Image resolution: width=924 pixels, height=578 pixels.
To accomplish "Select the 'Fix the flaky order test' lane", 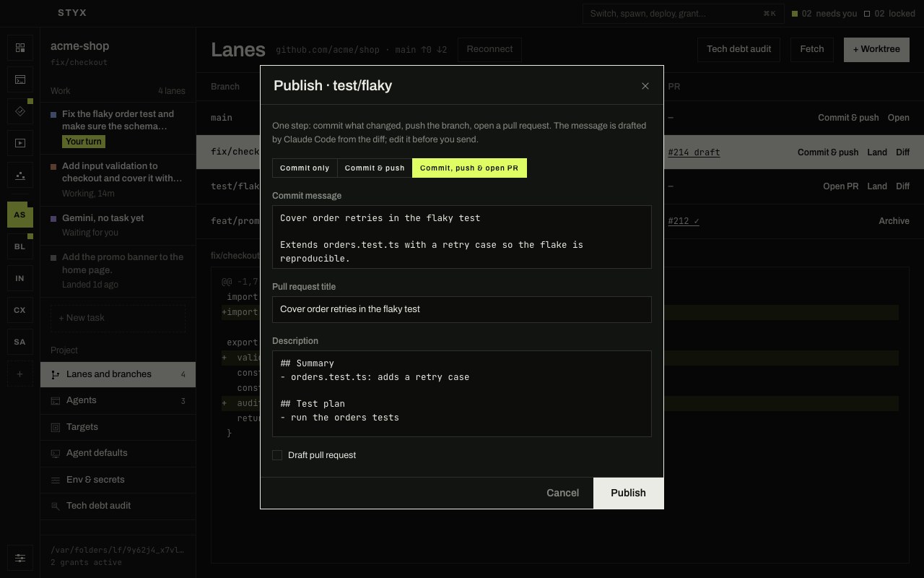I will pyautogui.click(x=118, y=128).
